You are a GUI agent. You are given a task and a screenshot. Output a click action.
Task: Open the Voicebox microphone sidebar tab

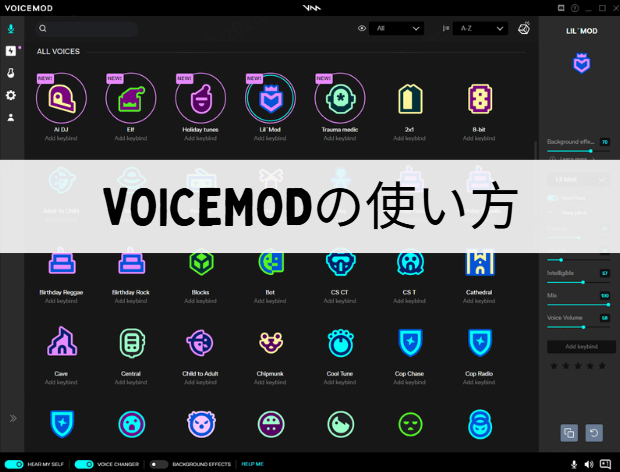tap(11, 28)
